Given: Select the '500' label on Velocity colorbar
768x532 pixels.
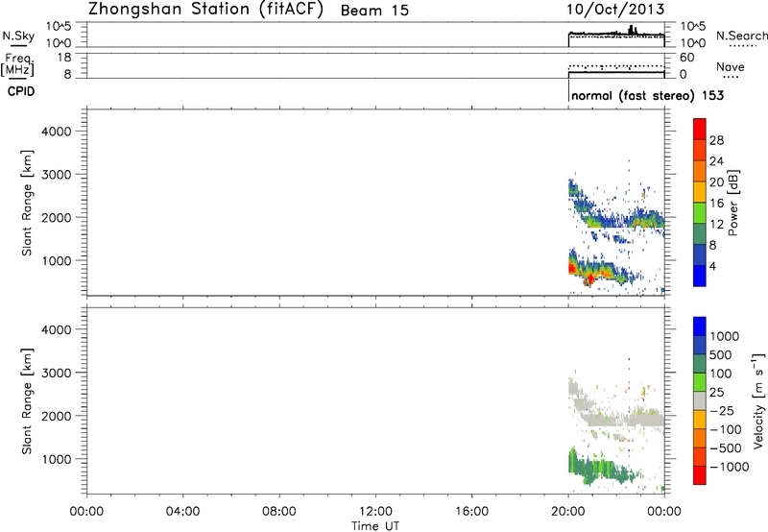Looking at the screenshot, I should (x=721, y=354).
